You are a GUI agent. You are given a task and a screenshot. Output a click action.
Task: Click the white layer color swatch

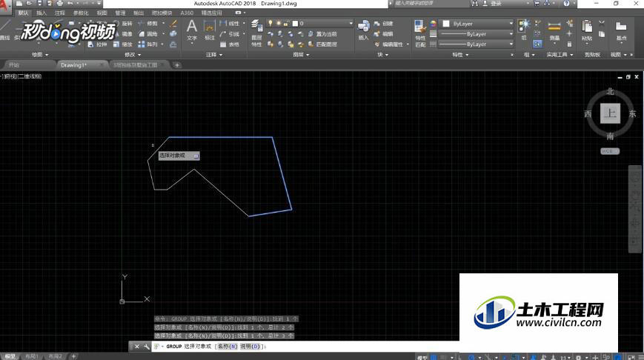pyautogui.click(x=295, y=24)
